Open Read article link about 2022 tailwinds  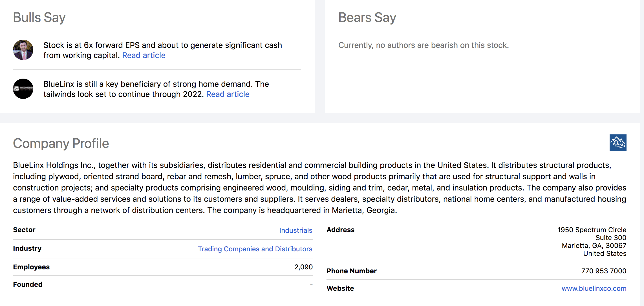(x=228, y=94)
